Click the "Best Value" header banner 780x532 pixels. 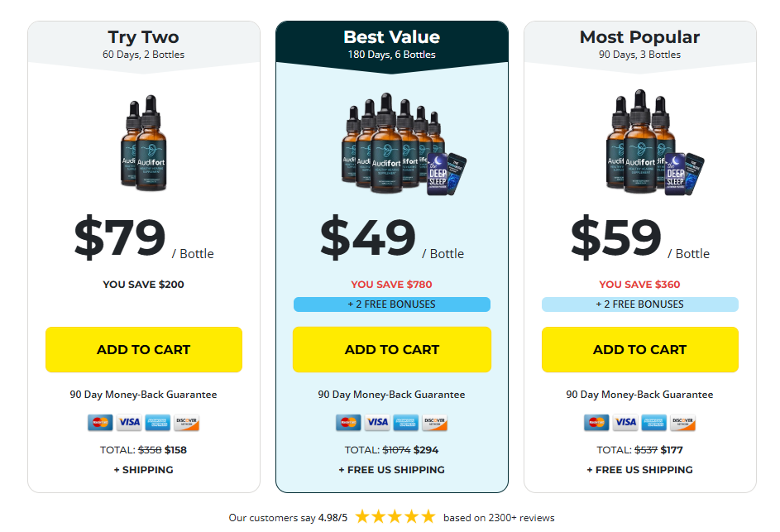pyautogui.click(x=391, y=45)
